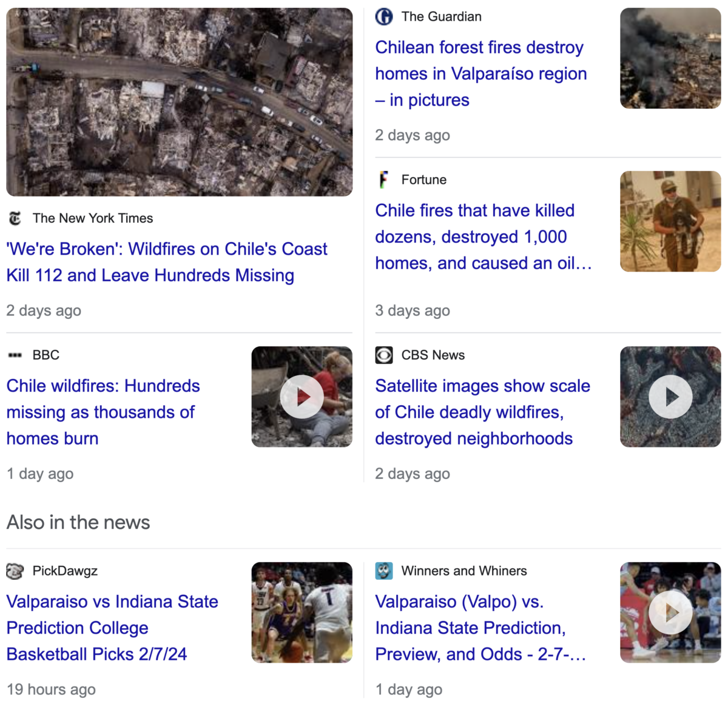Click the 19 hours ago timestamp
Screen dimensions: 728x704
tap(51, 689)
